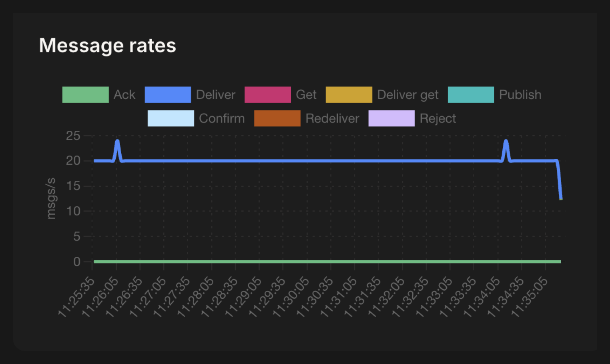Image resolution: width=610 pixels, height=364 pixels.
Task: Click the 20 y-axis label
Action: [x=73, y=161]
